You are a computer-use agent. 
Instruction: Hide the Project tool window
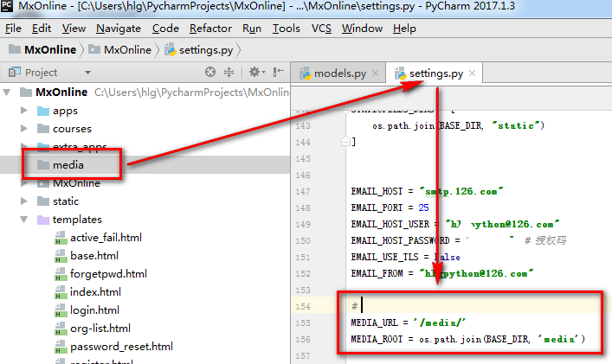[278, 72]
